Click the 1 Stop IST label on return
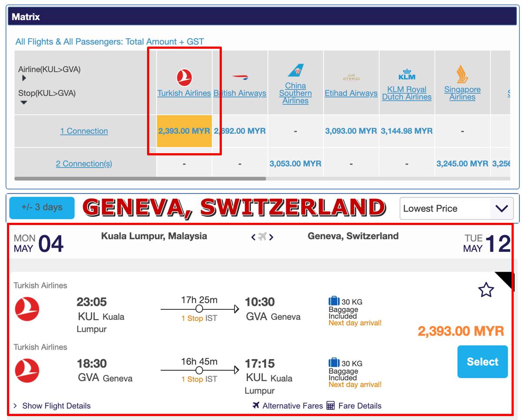The image size is (522, 420). [x=199, y=380]
